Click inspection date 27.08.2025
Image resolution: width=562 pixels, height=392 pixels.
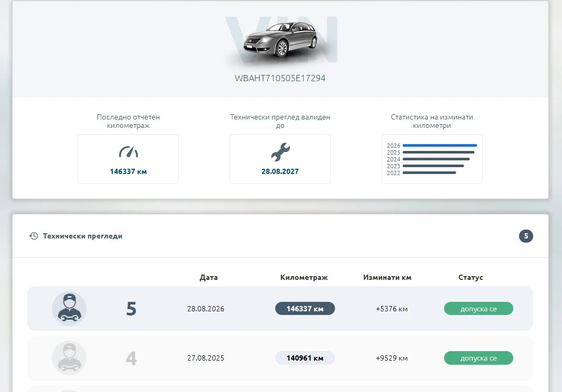point(206,358)
